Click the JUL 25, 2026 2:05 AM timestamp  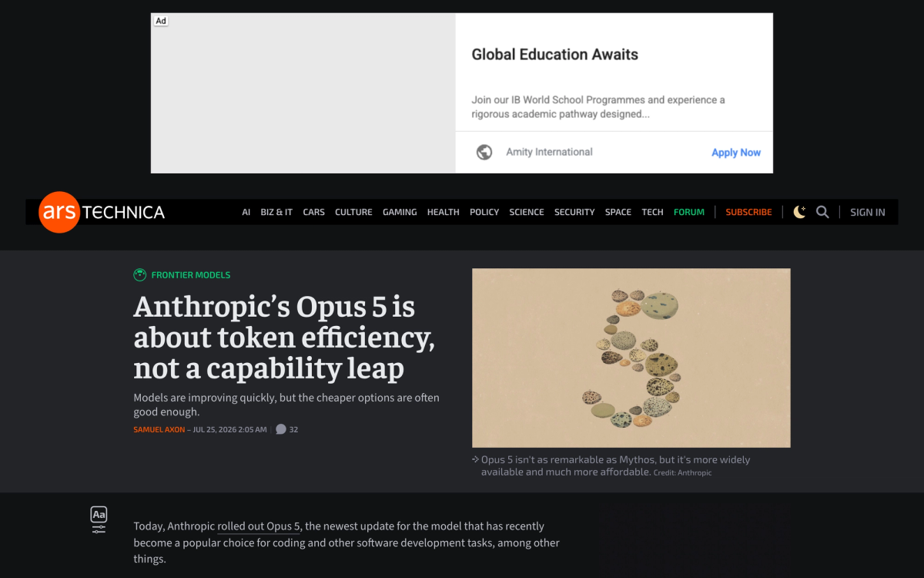pyautogui.click(x=230, y=429)
